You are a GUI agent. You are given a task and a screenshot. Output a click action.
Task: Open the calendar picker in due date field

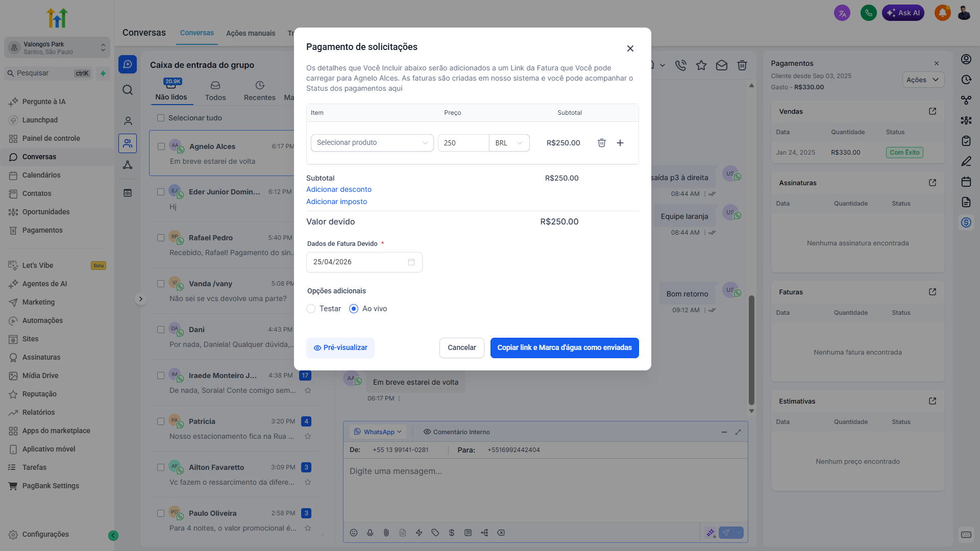(411, 262)
